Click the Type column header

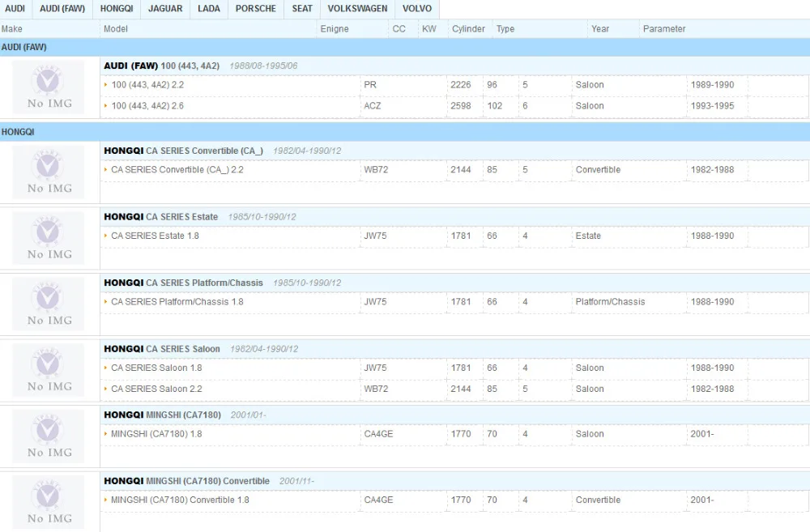[x=505, y=29]
